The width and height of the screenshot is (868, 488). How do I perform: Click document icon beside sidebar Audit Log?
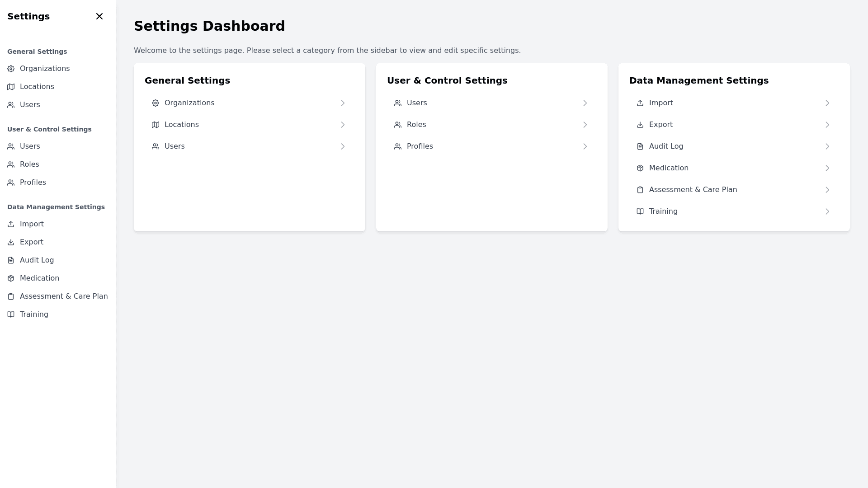click(11, 260)
